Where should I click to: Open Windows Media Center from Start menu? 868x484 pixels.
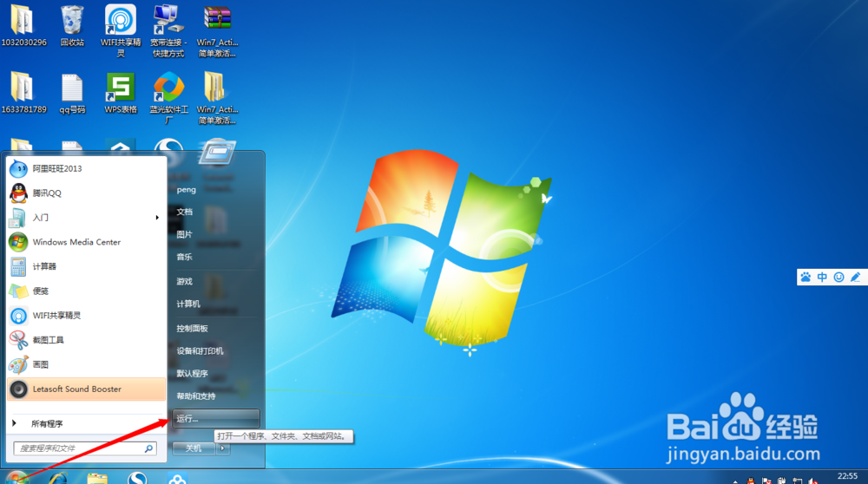pos(86,242)
